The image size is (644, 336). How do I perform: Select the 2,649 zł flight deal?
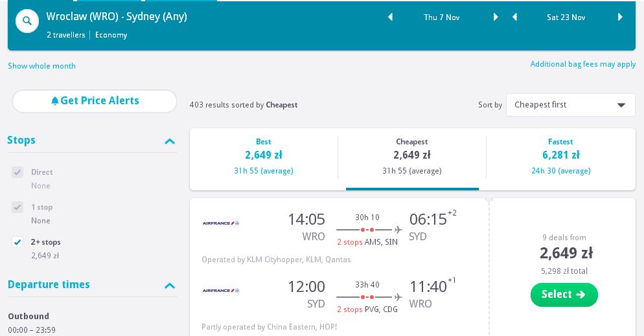point(564,295)
